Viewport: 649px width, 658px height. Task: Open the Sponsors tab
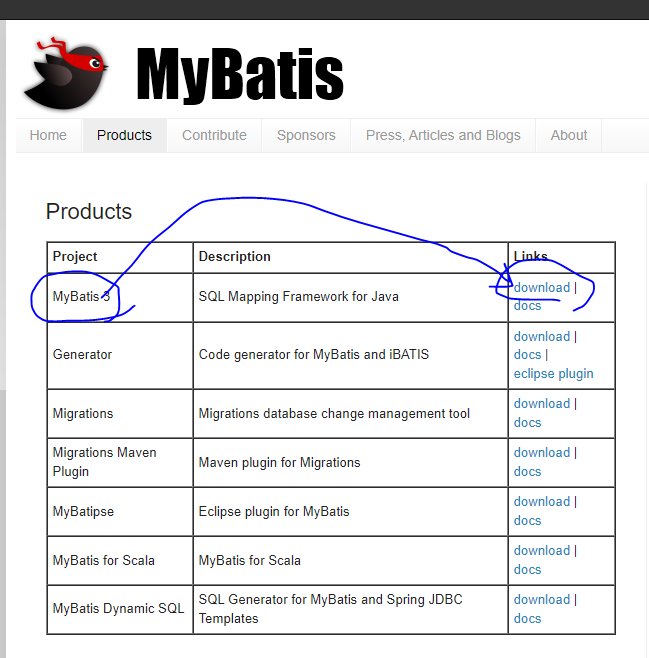pyautogui.click(x=306, y=135)
